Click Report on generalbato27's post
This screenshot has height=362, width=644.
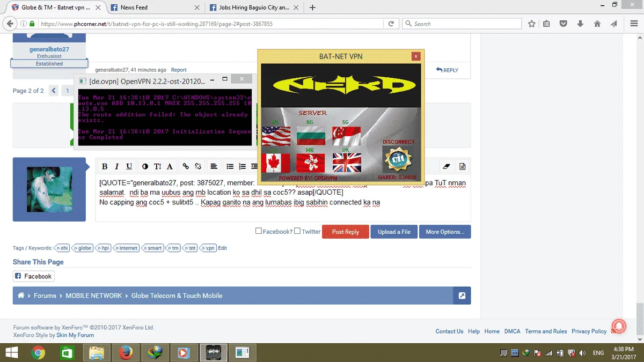point(179,70)
